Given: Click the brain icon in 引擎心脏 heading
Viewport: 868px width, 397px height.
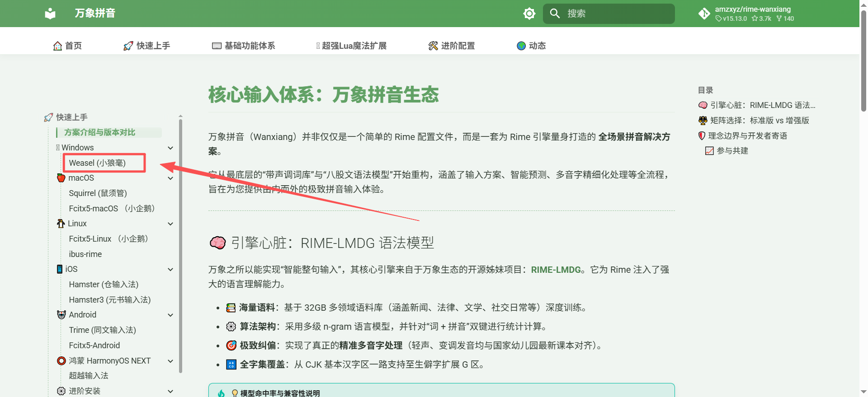Looking at the screenshot, I should tap(217, 243).
